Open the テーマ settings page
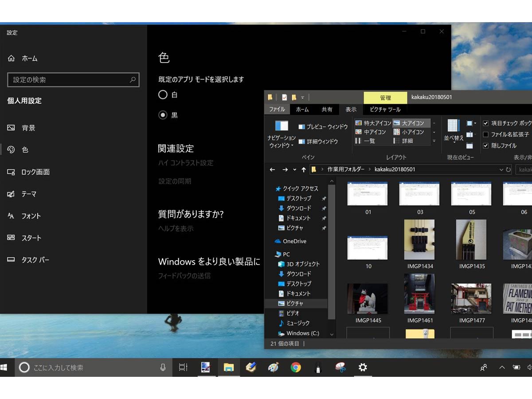The height and width of the screenshot is (399, 532). coord(22,194)
